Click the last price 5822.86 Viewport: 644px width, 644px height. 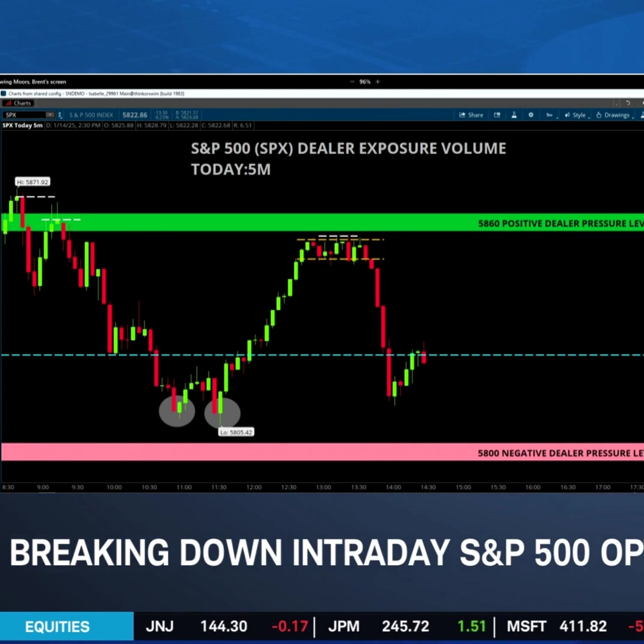pyautogui.click(x=135, y=115)
